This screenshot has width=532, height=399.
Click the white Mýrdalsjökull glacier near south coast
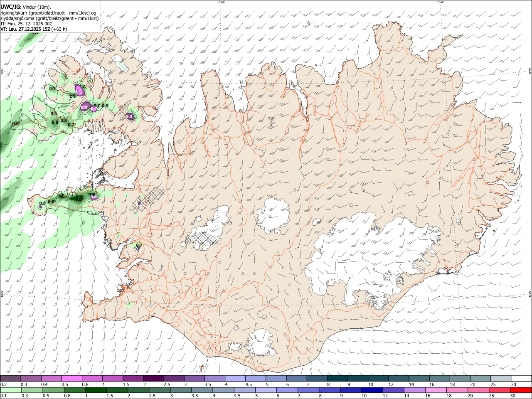261,343
